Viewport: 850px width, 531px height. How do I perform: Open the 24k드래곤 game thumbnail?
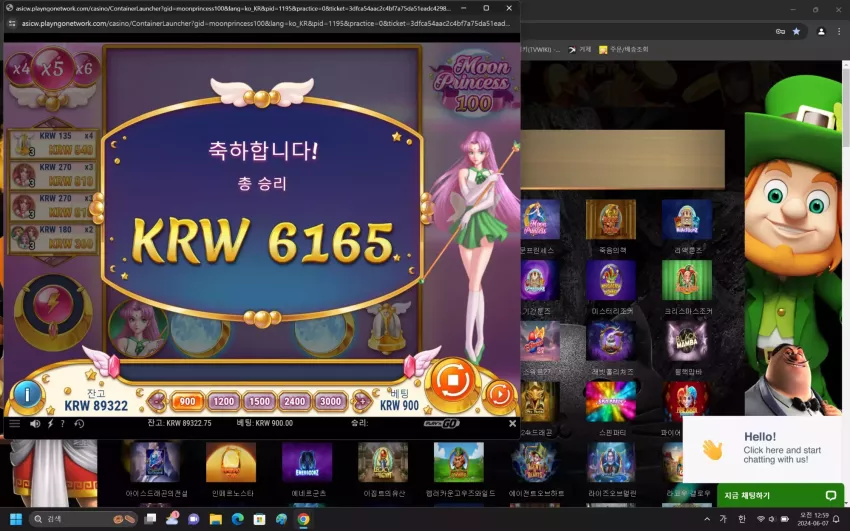click(x=540, y=402)
